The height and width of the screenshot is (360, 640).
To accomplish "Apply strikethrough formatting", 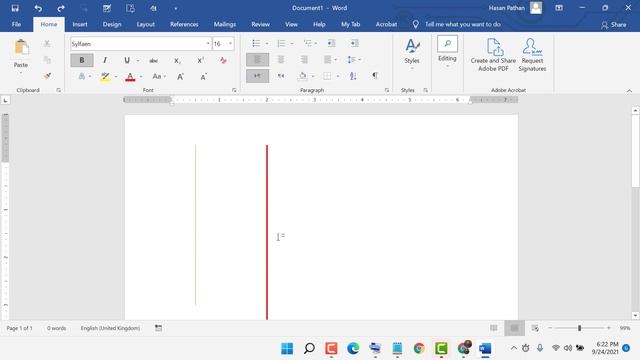I will pyautogui.click(x=153, y=60).
